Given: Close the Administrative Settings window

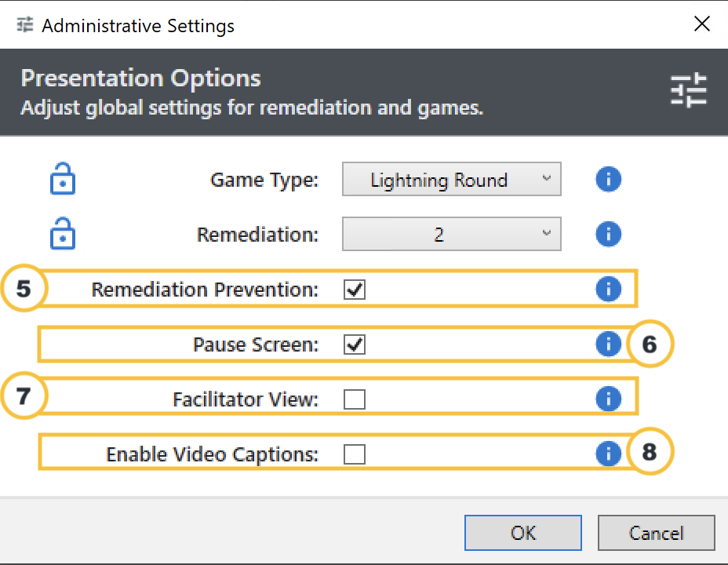Looking at the screenshot, I should pos(702,24).
